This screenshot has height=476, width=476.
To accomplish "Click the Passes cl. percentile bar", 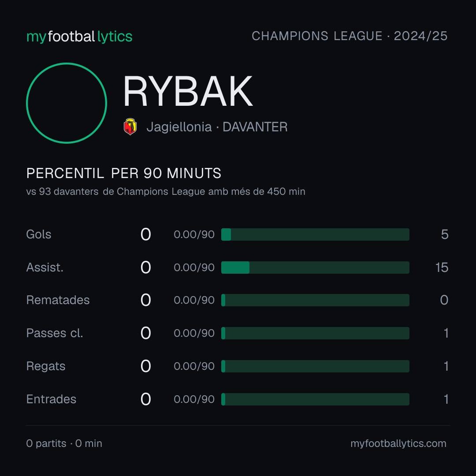I will 315,333.
